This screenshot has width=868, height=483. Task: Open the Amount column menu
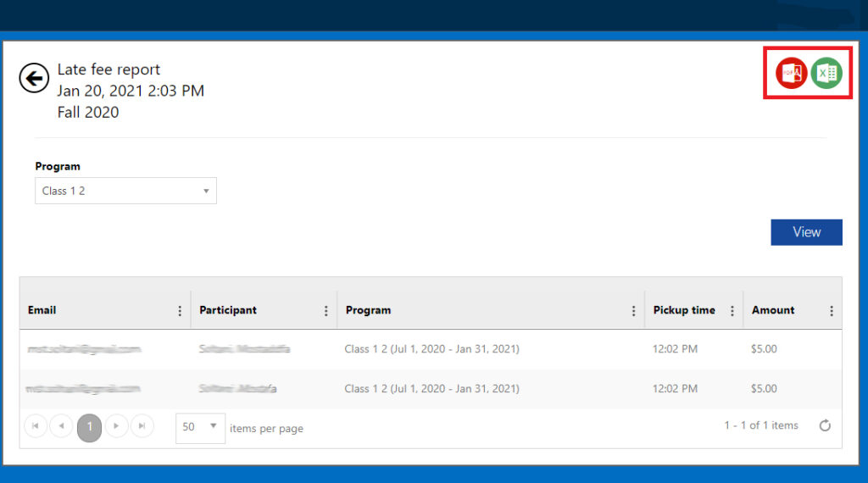pyautogui.click(x=831, y=311)
